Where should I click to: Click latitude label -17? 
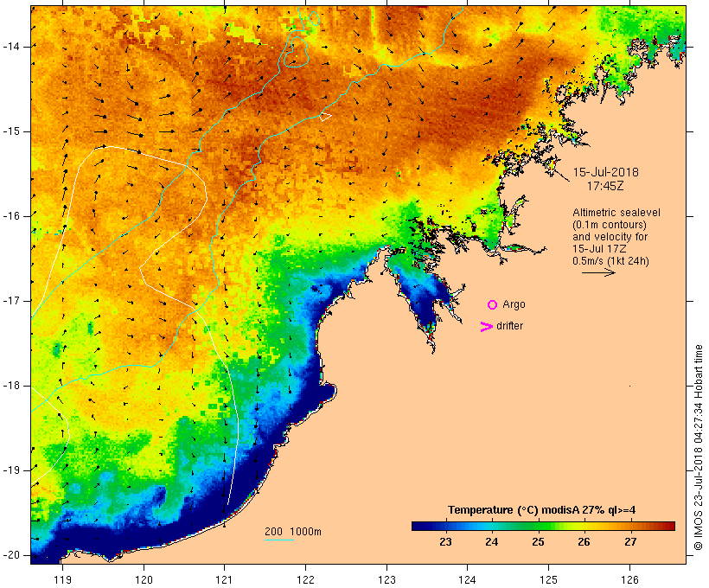click(x=10, y=301)
